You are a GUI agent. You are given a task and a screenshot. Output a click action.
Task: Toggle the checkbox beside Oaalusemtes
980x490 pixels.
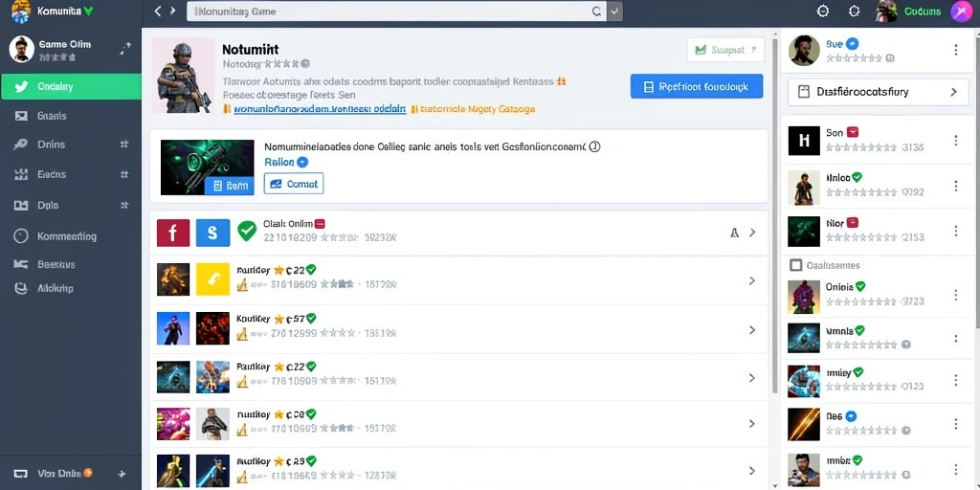(x=795, y=265)
